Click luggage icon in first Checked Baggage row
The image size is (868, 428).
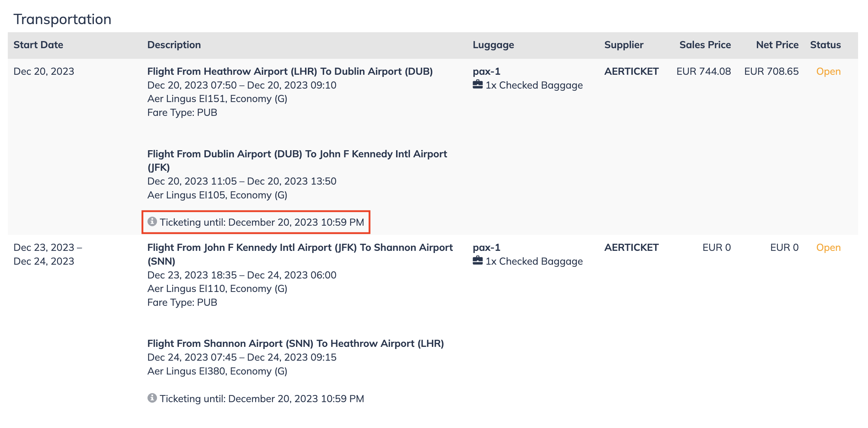tap(478, 84)
